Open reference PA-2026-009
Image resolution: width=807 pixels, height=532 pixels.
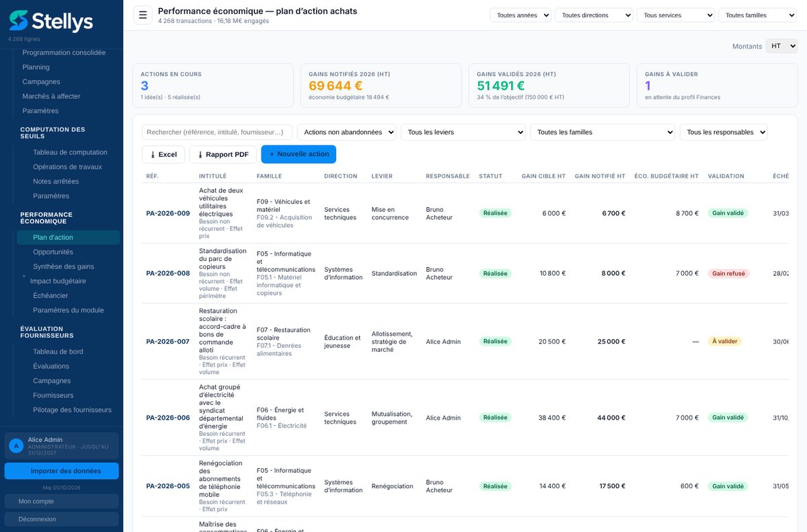pyautogui.click(x=168, y=213)
